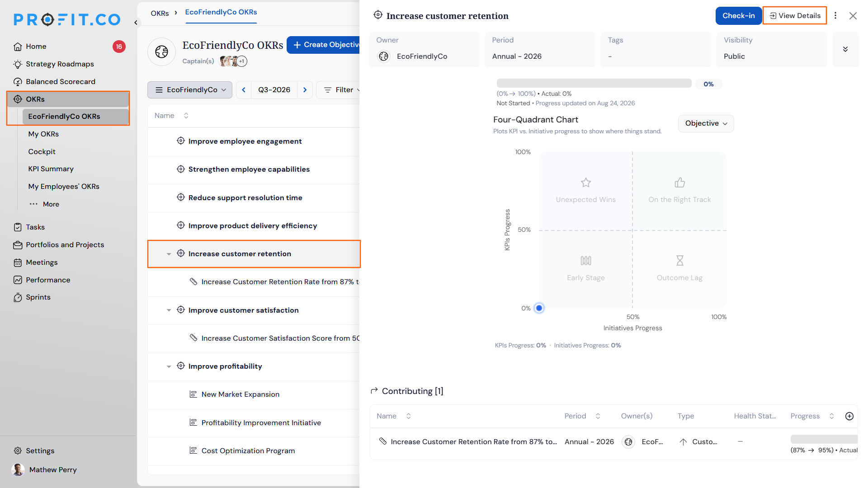This screenshot has width=868, height=488.
Task: Open the Cost Optimization Program row
Action: [x=248, y=451]
